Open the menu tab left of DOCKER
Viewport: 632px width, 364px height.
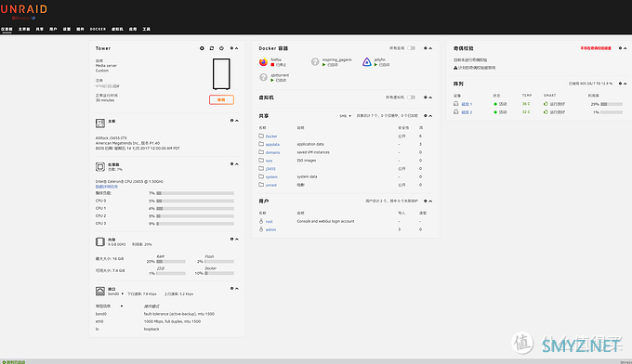pos(80,29)
